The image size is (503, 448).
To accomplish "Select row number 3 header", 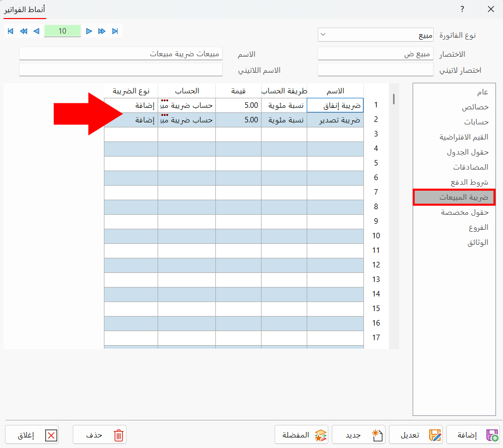I will tap(376, 134).
